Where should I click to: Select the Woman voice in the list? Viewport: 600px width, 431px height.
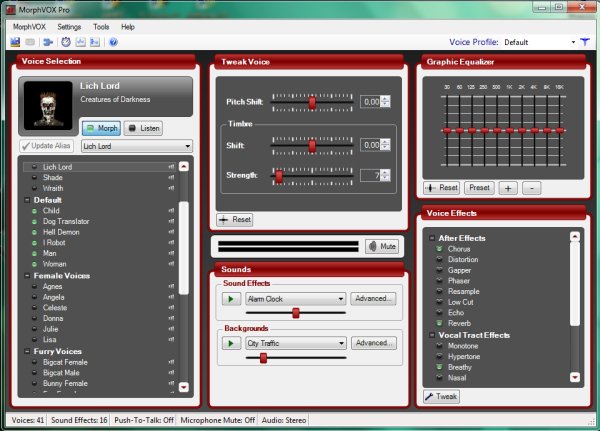point(55,264)
